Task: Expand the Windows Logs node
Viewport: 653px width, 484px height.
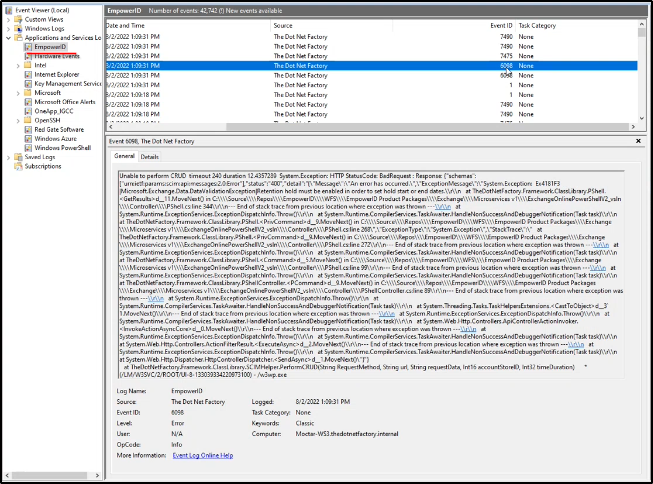Action: pyautogui.click(x=6, y=28)
